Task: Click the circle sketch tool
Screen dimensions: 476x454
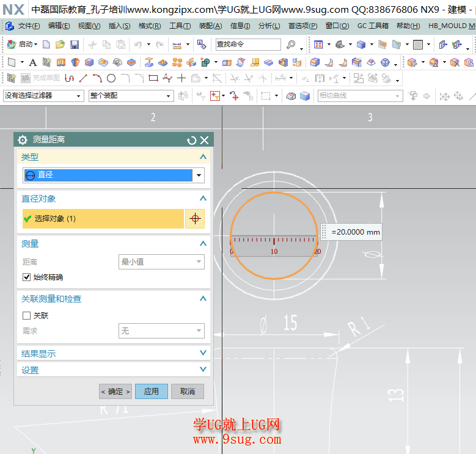Action: click(x=111, y=79)
